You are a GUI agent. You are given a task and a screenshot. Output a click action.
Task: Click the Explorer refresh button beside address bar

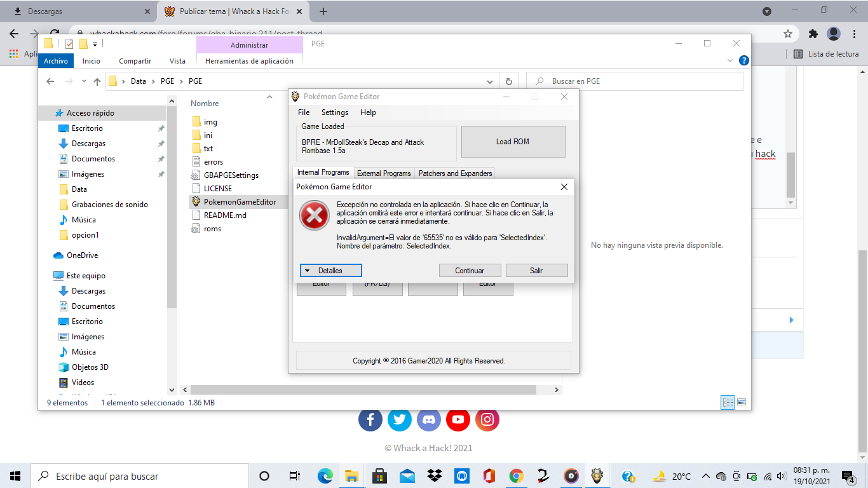point(508,81)
